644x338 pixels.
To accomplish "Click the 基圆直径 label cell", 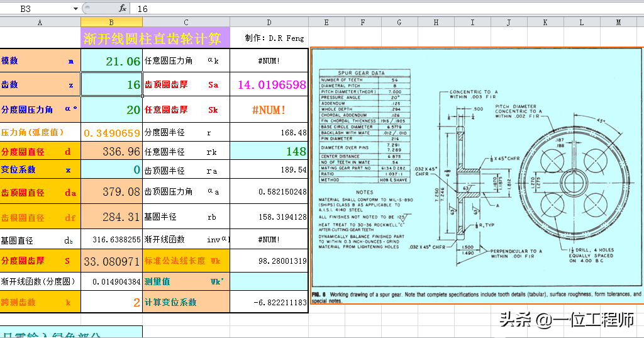I will point(40,239).
